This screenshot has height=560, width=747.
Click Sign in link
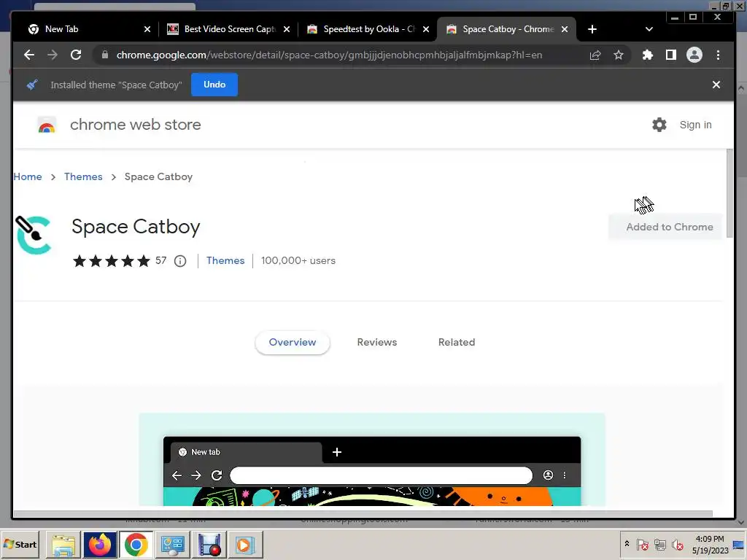click(695, 125)
